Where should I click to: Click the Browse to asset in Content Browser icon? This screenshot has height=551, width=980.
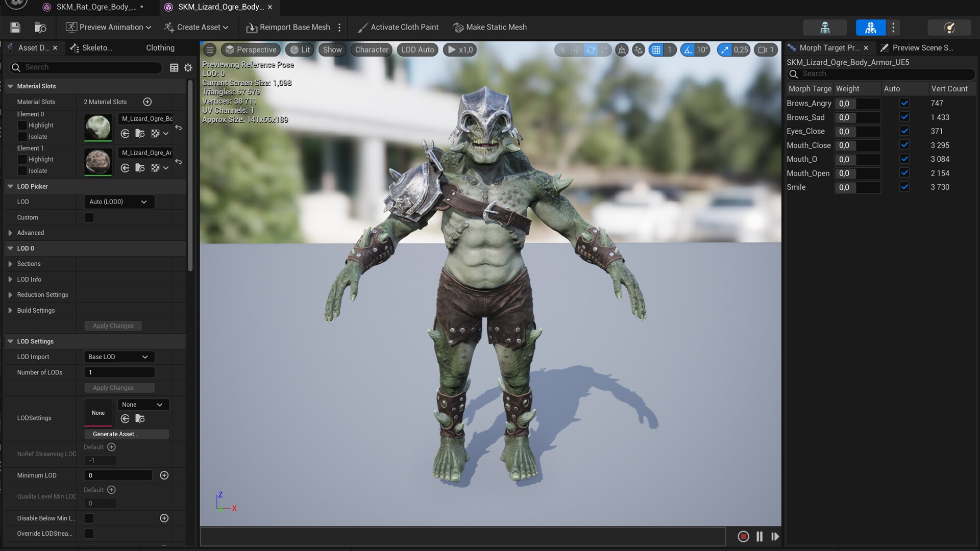click(40, 27)
